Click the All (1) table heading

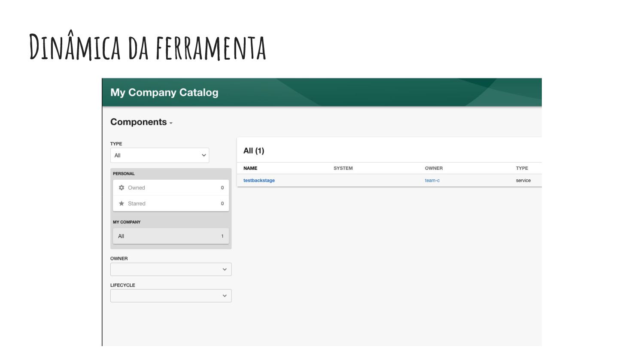[x=254, y=151]
